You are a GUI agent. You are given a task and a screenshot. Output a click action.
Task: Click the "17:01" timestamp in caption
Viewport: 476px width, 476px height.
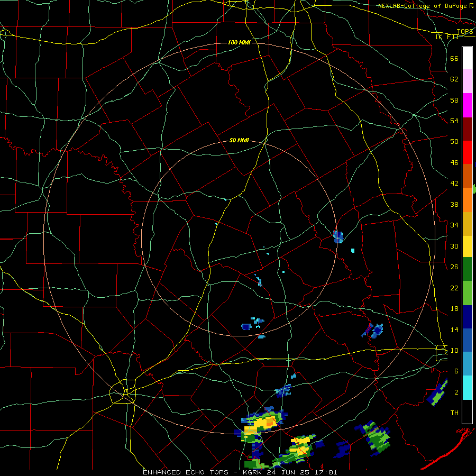325,472
